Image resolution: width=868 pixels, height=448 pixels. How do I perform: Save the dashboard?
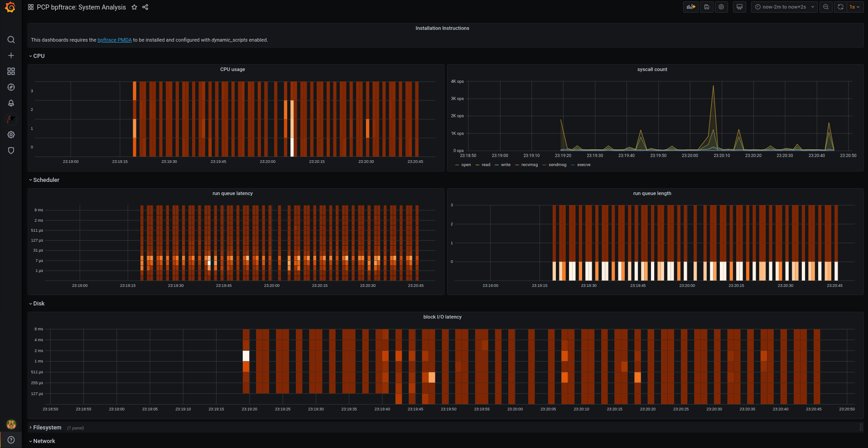(706, 7)
